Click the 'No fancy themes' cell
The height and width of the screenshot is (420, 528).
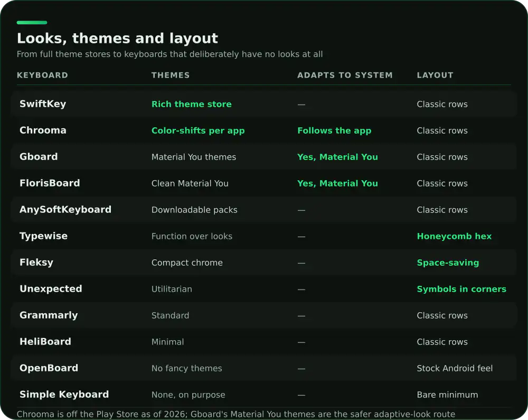pos(186,368)
